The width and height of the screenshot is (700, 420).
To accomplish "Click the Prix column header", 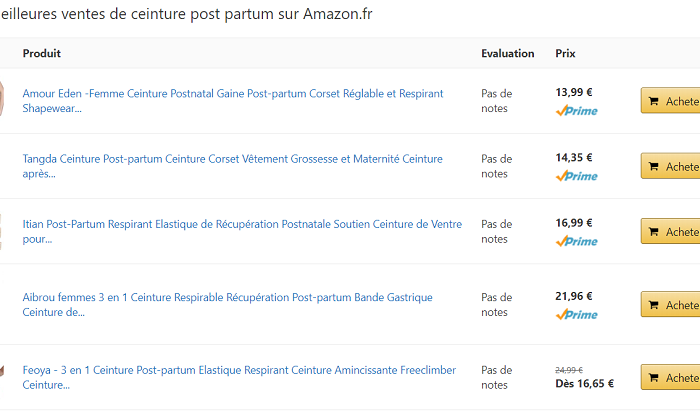I will pos(565,53).
